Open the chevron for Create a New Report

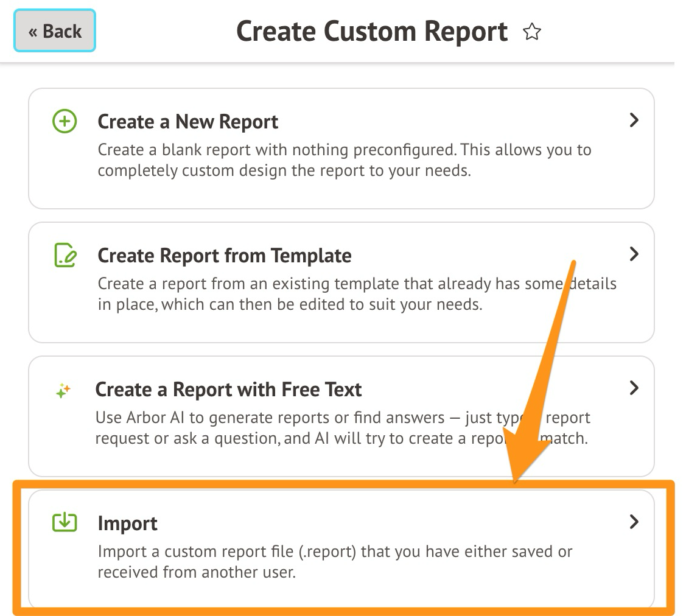coord(634,120)
